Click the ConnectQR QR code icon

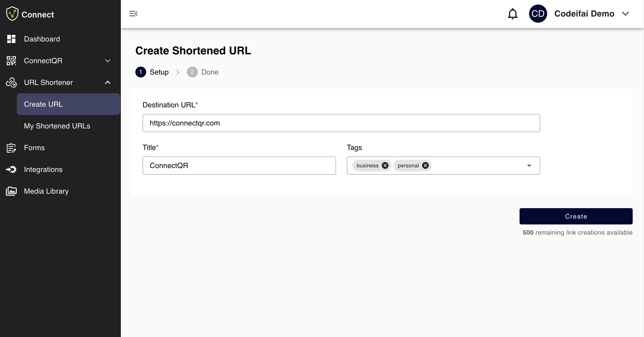coord(11,61)
